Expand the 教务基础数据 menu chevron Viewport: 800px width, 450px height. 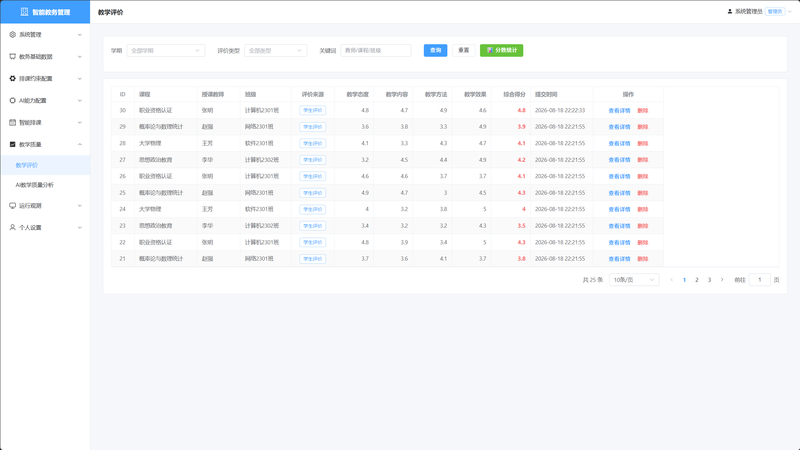pos(80,57)
